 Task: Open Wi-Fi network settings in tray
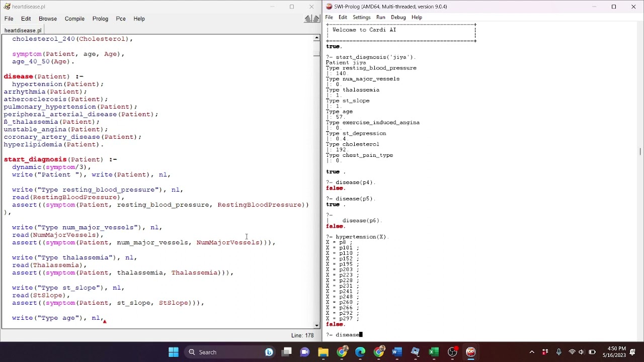[x=572, y=352]
